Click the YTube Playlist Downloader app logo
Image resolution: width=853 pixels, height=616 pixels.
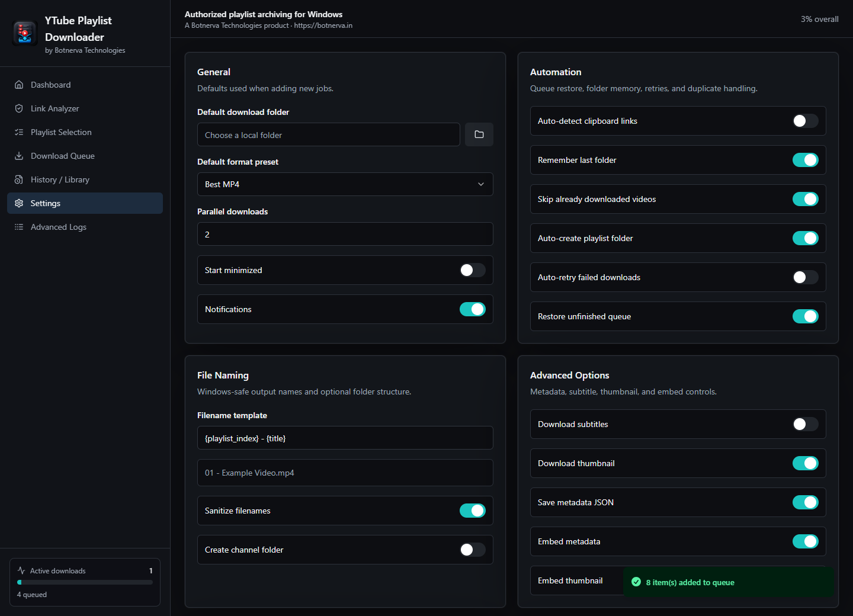(x=25, y=33)
